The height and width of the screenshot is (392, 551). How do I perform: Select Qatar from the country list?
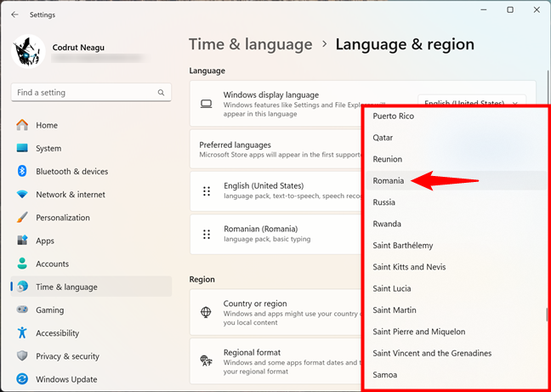(x=456, y=138)
